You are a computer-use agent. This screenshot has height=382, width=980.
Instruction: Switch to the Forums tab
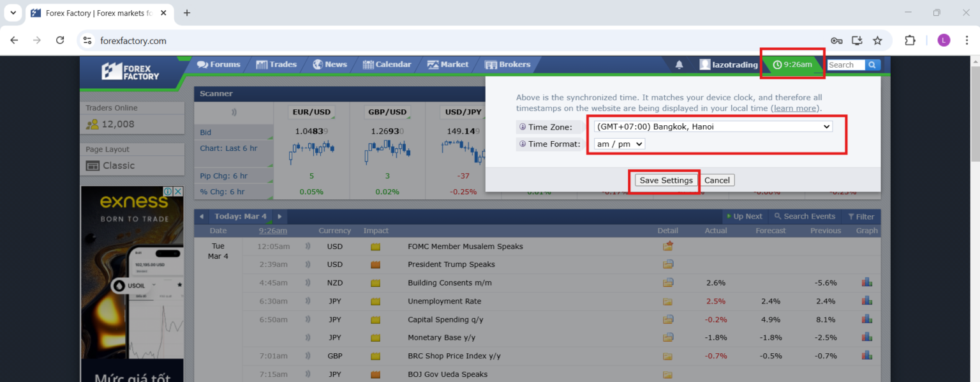click(x=219, y=64)
